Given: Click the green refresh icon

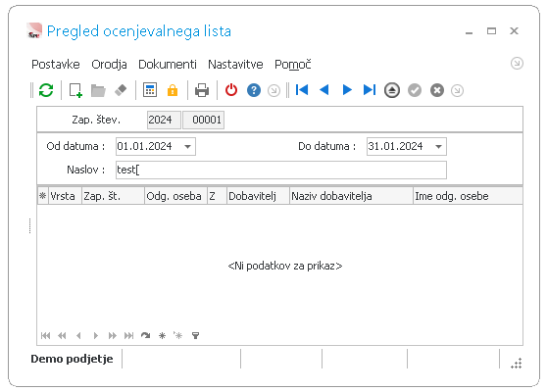Looking at the screenshot, I should pos(46,90).
